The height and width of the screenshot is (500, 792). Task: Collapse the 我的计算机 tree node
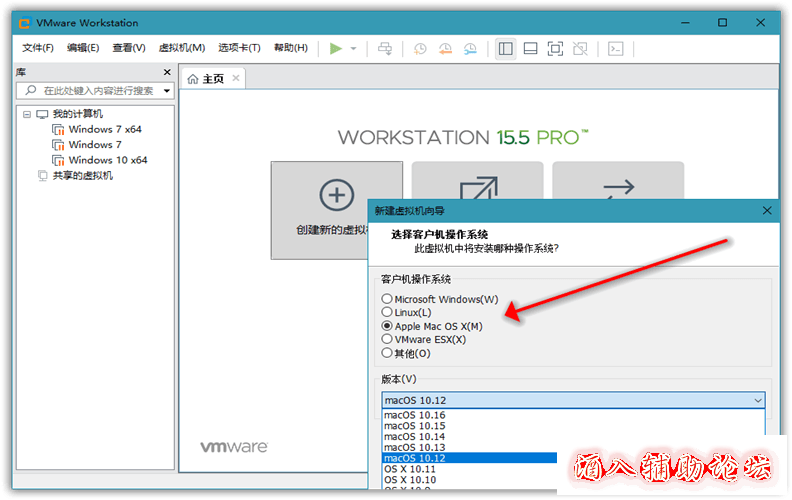pos(27,114)
